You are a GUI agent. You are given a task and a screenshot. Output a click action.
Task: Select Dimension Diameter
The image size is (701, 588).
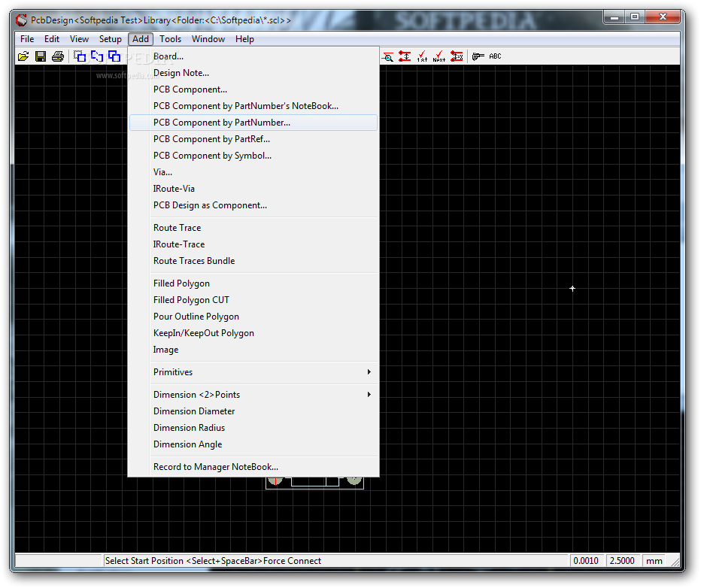coord(253,411)
